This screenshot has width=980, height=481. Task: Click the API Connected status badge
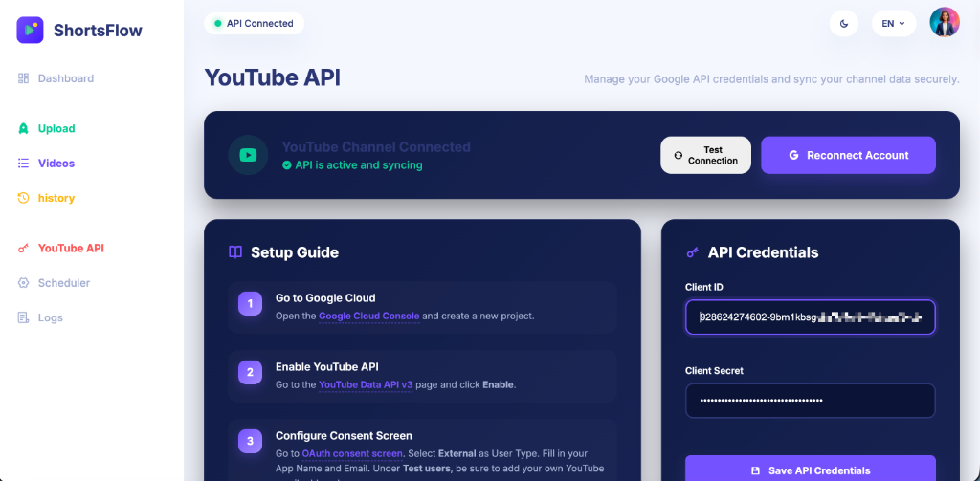tap(254, 24)
